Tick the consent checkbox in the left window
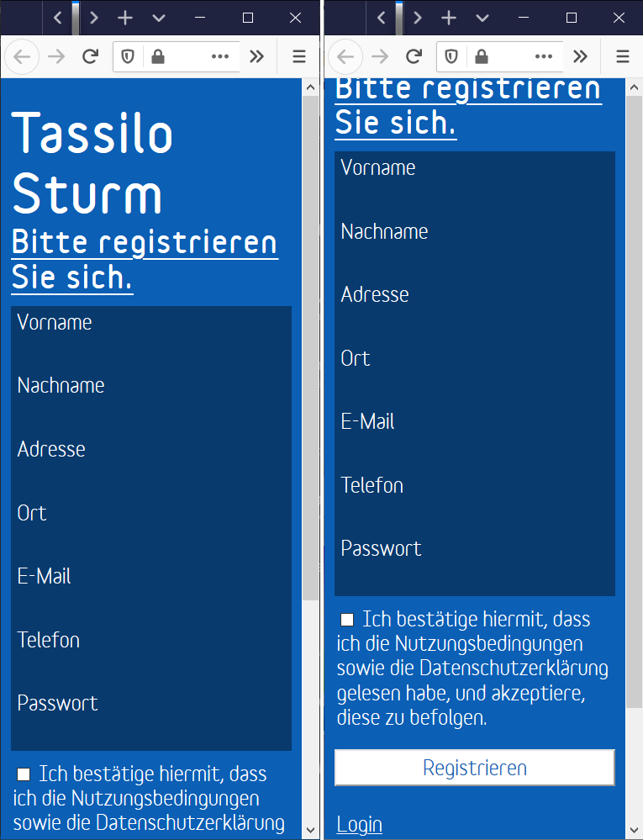Viewport: 643px width, 840px height. [x=23, y=774]
